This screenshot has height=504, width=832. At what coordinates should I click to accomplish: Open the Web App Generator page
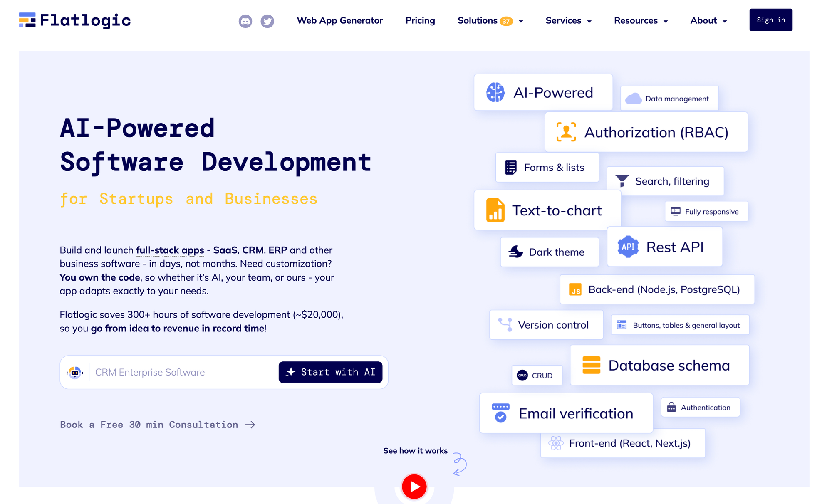click(x=339, y=21)
